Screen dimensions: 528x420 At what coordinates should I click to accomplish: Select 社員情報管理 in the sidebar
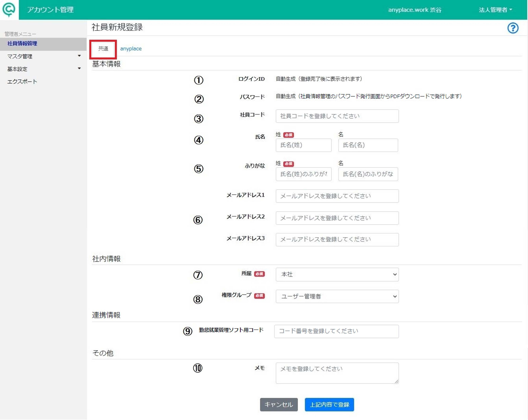click(x=22, y=44)
